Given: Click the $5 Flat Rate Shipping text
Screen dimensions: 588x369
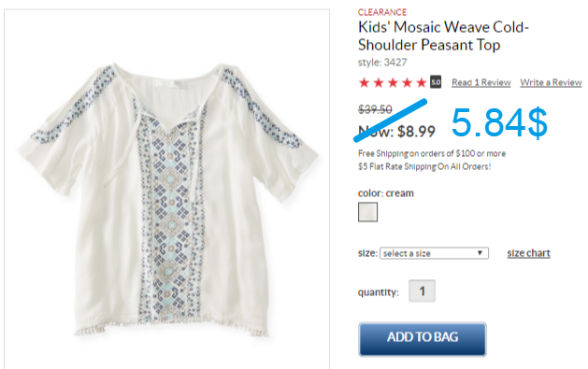Looking at the screenshot, I should [x=424, y=166].
